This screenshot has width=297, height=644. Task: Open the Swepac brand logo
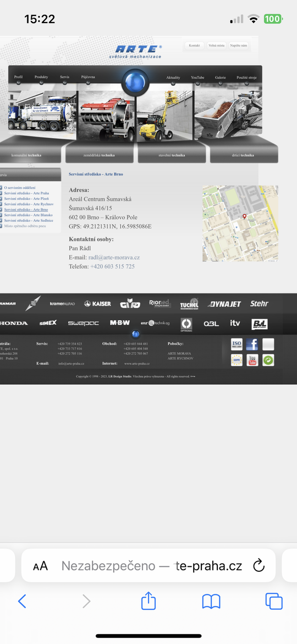point(83,323)
